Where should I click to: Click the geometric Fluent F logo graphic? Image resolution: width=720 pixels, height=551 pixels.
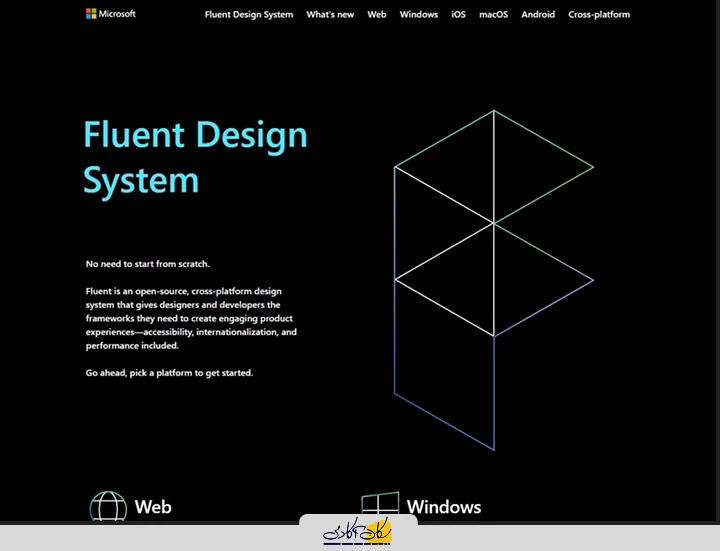(x=493, y=280)
